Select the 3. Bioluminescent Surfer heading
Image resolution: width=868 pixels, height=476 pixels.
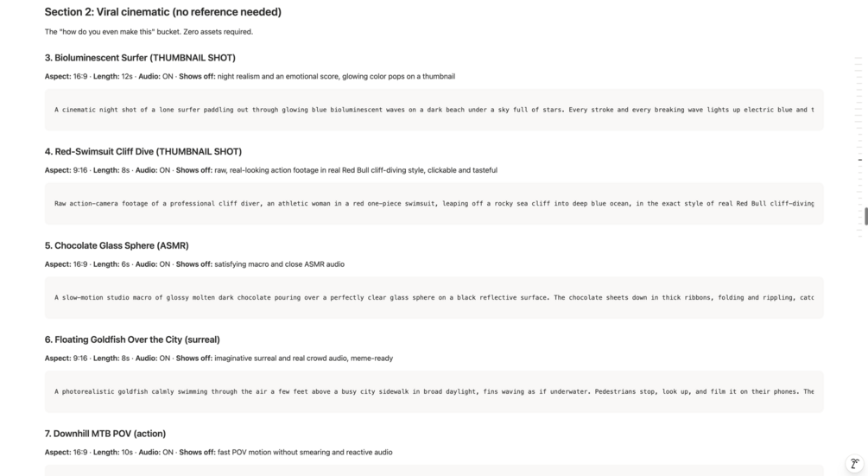[x=140, y=58]
